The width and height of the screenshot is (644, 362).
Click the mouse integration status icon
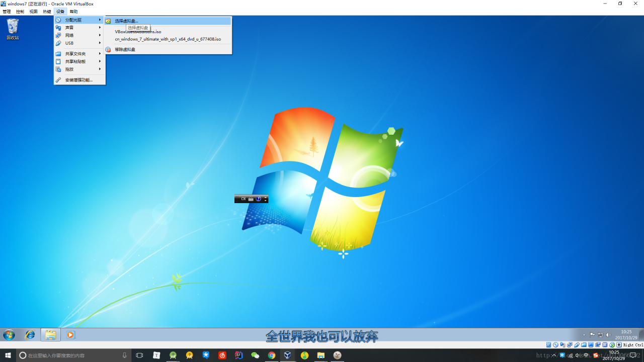pyautogui.click(x=612, y=345)
